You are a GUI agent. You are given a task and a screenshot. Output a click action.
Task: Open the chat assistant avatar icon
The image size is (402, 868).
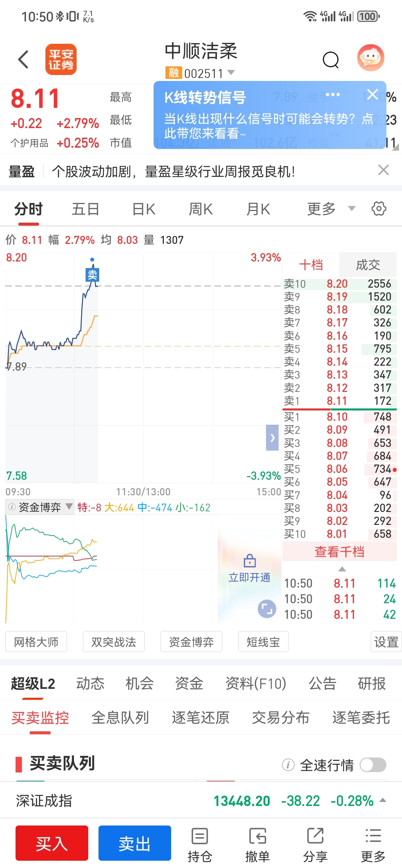[370, 58]
